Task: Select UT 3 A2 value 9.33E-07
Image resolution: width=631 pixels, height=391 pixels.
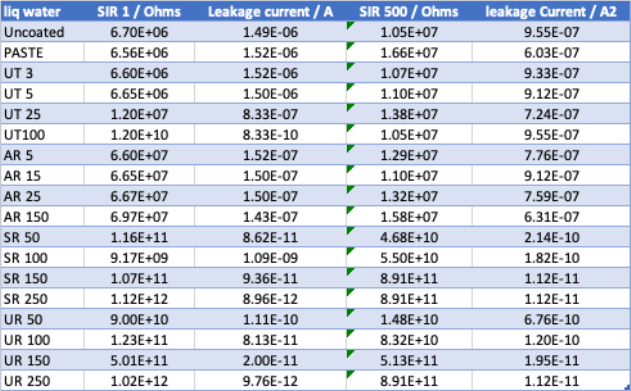Action: [552, 73]
